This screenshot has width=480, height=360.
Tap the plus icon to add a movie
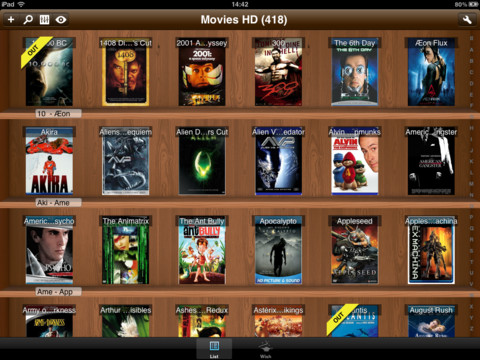[x=11, y=20]
